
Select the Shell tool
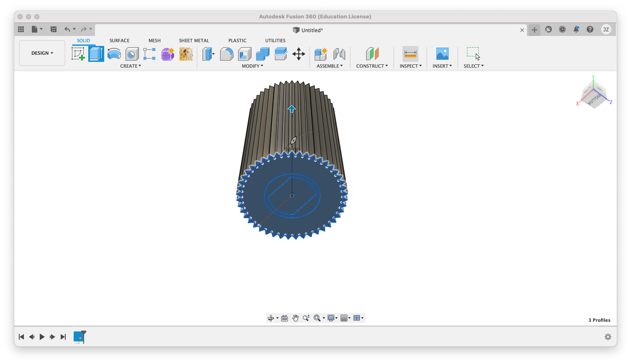244,54
